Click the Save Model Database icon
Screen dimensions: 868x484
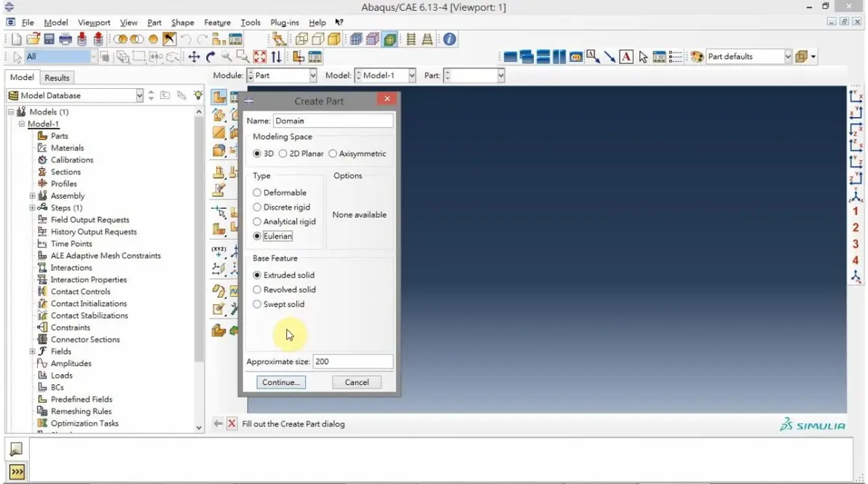pos(50,39)
